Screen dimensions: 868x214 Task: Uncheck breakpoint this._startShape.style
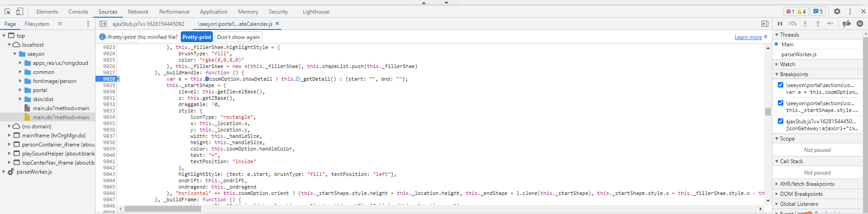780,103
